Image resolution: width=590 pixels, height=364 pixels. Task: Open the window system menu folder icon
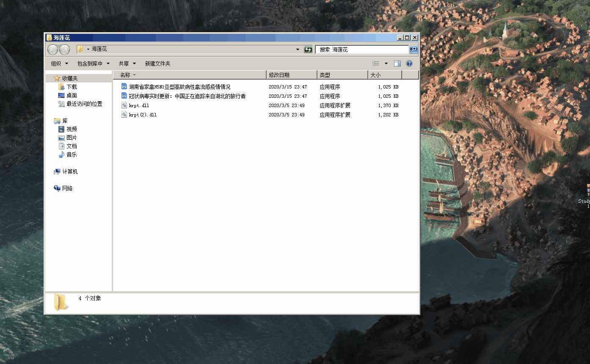[49, 38]
